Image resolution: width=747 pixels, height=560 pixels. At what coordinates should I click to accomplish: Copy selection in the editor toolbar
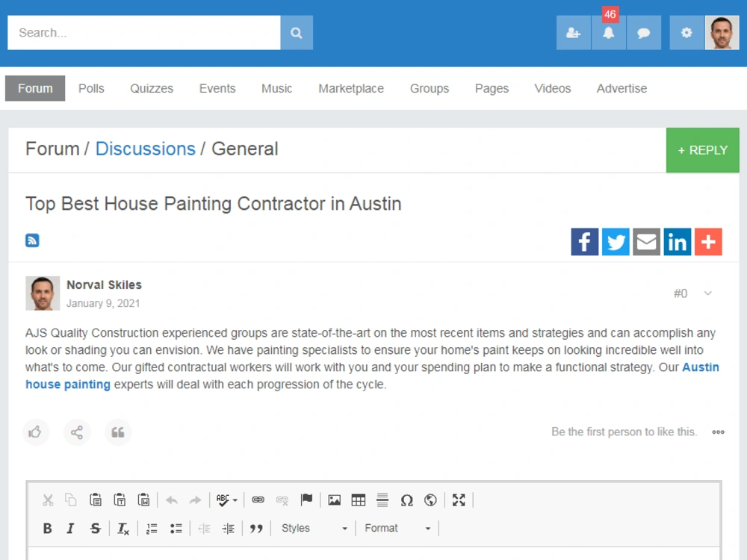coord(71,500)
